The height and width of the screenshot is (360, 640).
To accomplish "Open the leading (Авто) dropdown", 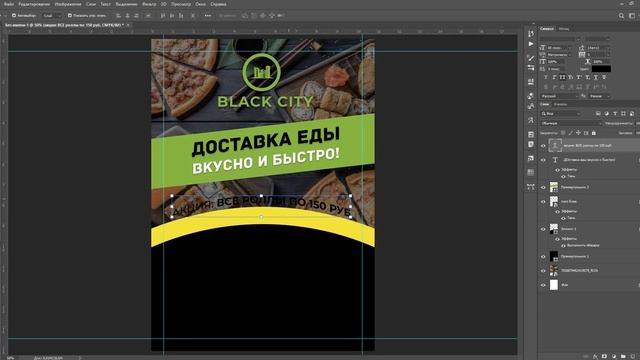I will point(599,48).
